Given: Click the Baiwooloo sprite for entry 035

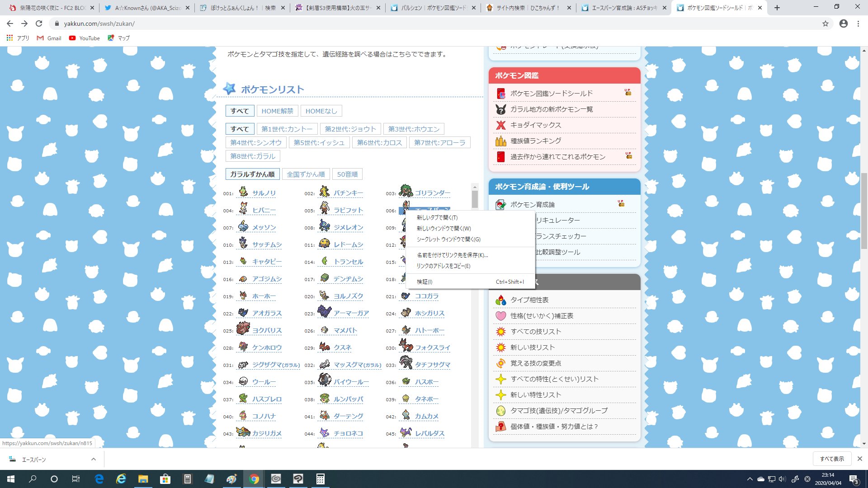Looking at the screenshot, I should pyautogui.click(x=324, y=380).
